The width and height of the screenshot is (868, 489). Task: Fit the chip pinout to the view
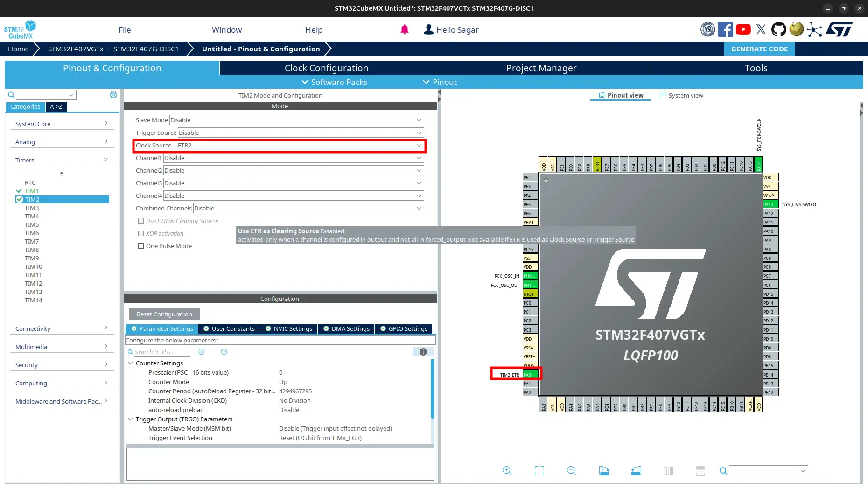click(x=539, y=471)
